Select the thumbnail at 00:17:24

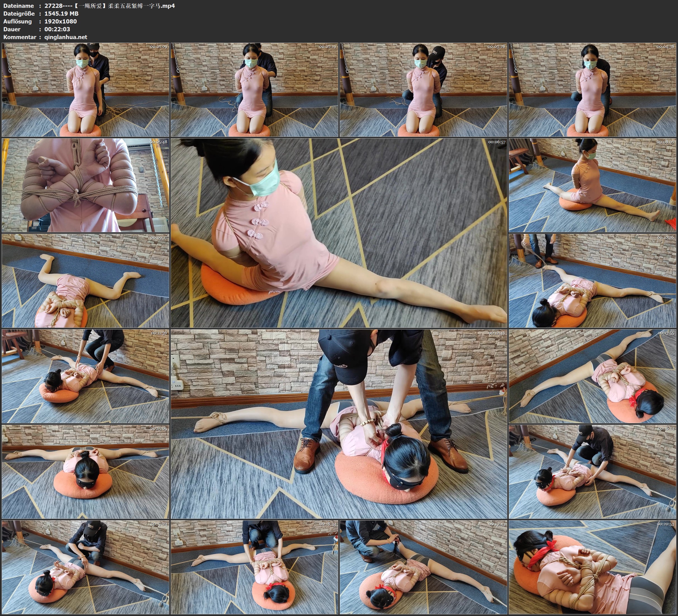(x=85, y=567)
